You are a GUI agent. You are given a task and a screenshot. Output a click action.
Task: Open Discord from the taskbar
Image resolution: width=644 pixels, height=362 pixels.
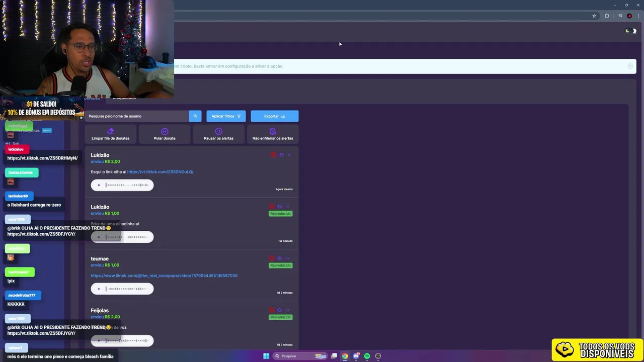[356, 356]
